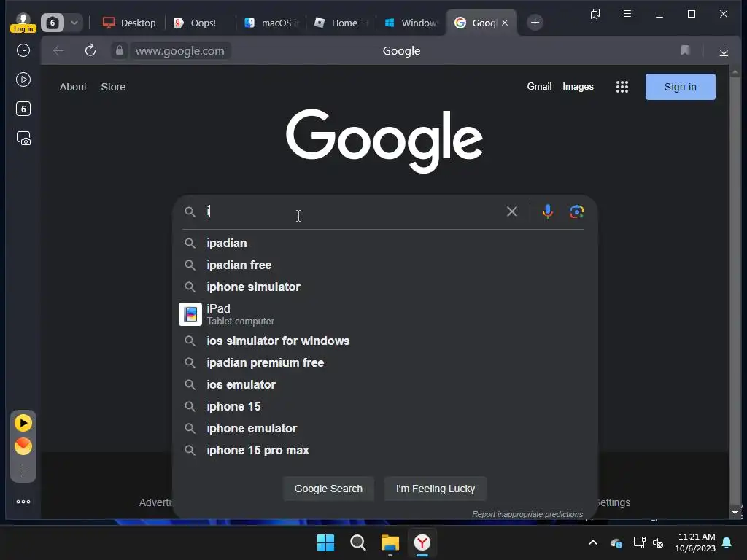The height and width of the screenshot is (560, 747).
Task: Open the About link
Action: tap(73, 87)
